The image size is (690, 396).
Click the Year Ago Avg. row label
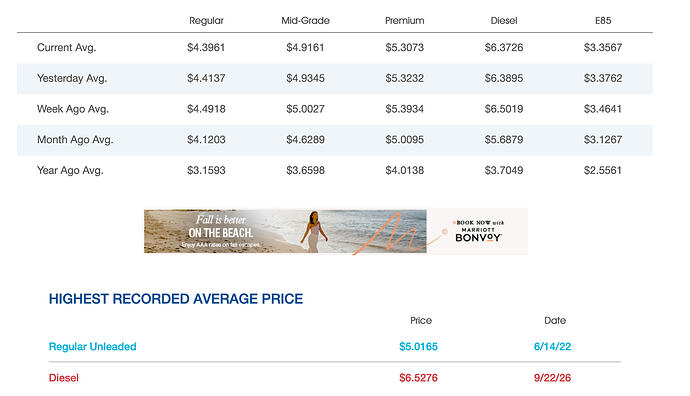[70, 171]
